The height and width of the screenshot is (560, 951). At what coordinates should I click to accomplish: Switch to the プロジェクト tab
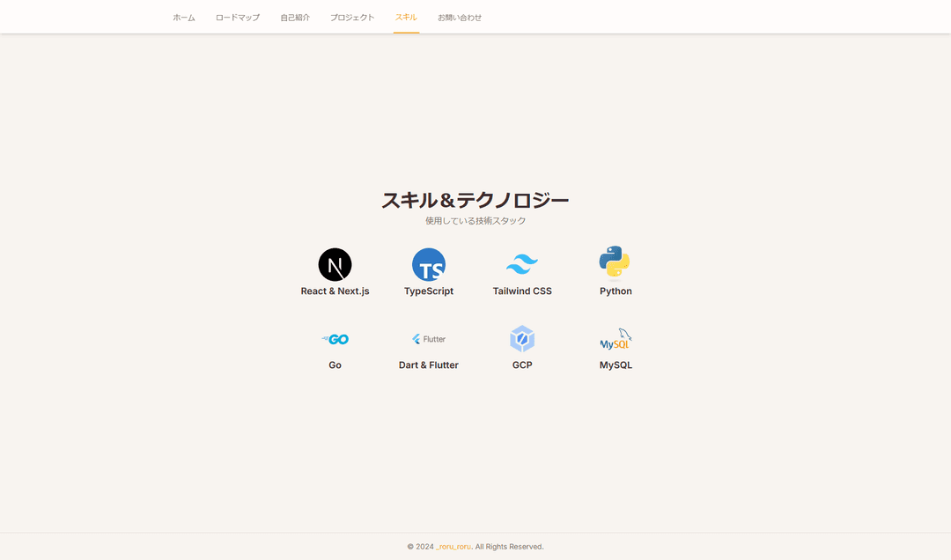click(351, 18)
